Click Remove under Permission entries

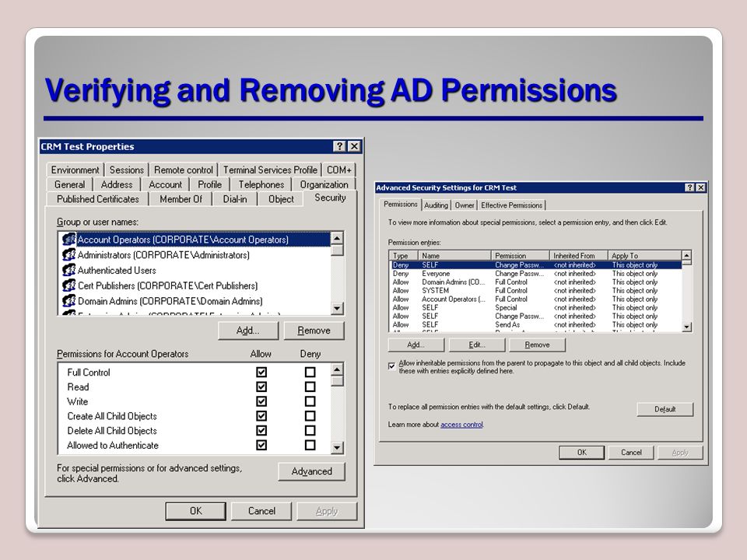pos(538,345)
